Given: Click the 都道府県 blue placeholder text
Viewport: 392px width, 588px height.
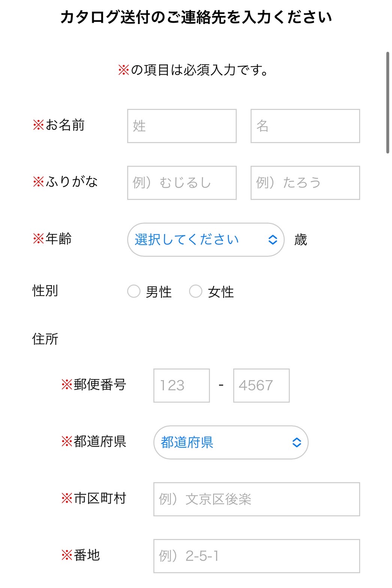Looking at the screenshot, I should [x=187, y=443].
